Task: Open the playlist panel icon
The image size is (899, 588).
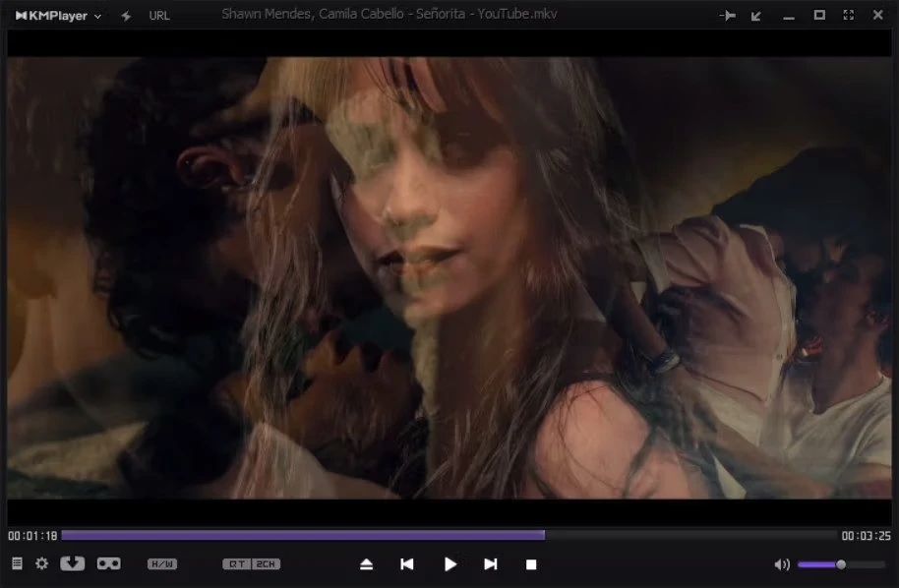Action: (x=17, y=563)
